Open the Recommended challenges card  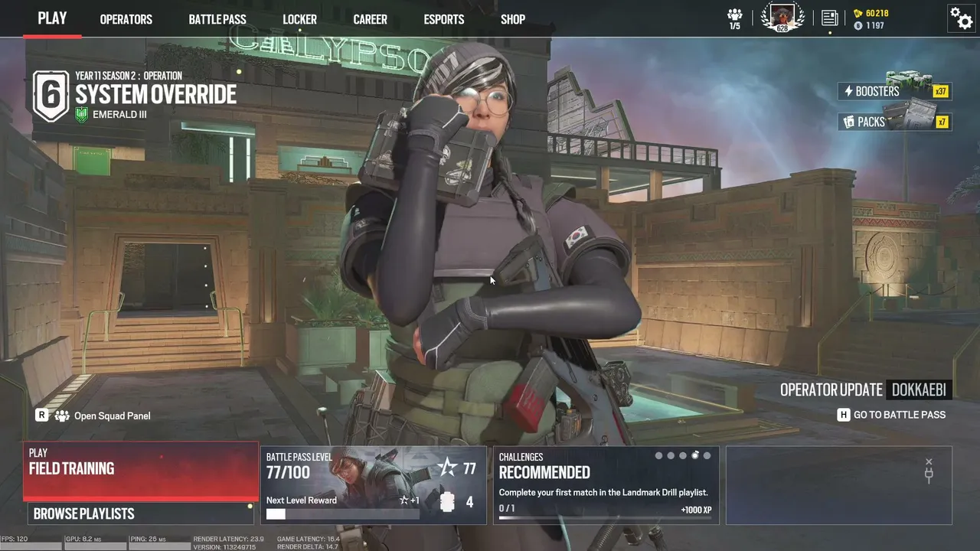[x=606, y=485]
